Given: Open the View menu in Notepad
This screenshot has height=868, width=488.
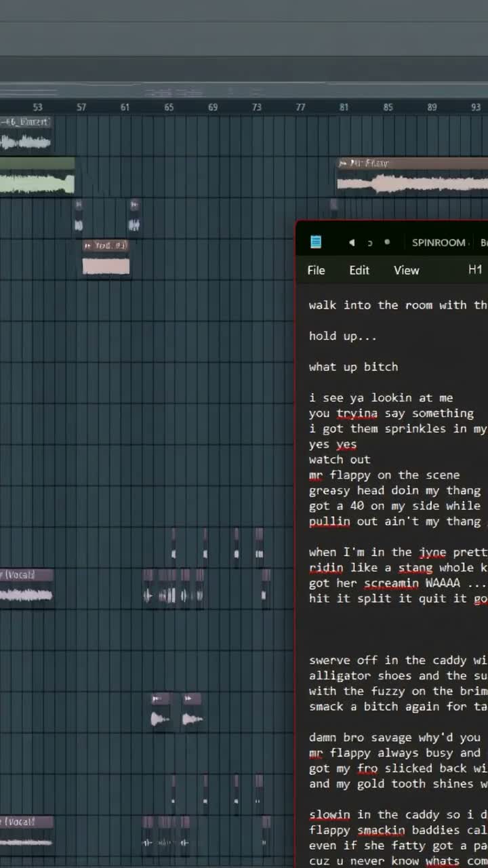Looking at the screenshot, I should point(407,270).
